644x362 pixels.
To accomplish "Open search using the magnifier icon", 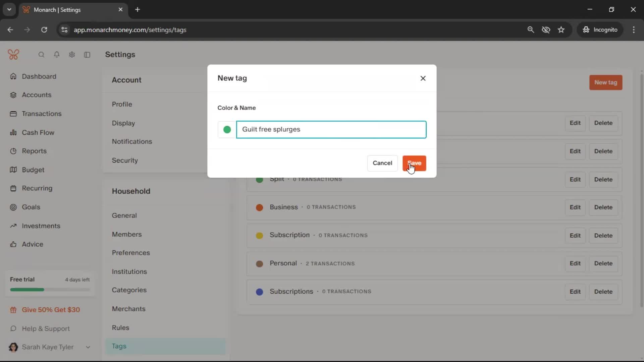I will pos(41,55).
